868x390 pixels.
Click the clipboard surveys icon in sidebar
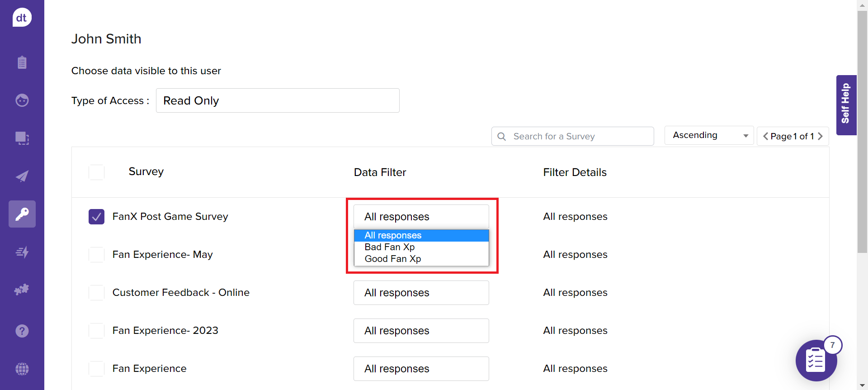[x=22, y=62]
